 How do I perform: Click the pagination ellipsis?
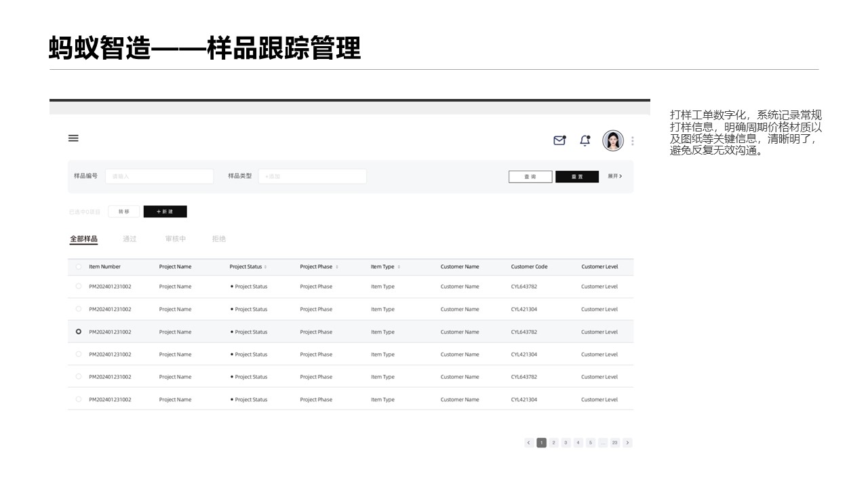(603, 443)
